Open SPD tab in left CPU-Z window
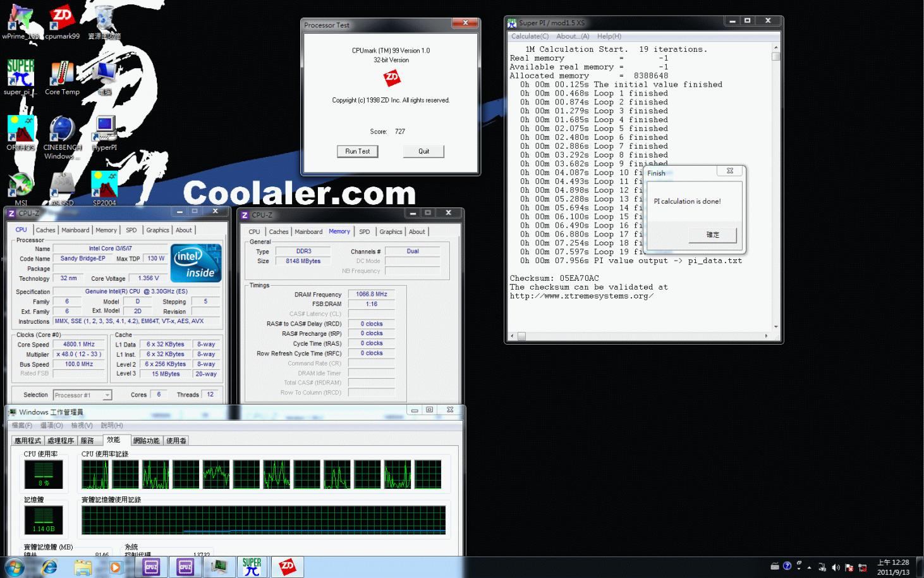The height and width of the screenshot is (578, 924). click(x=131, y=230)
